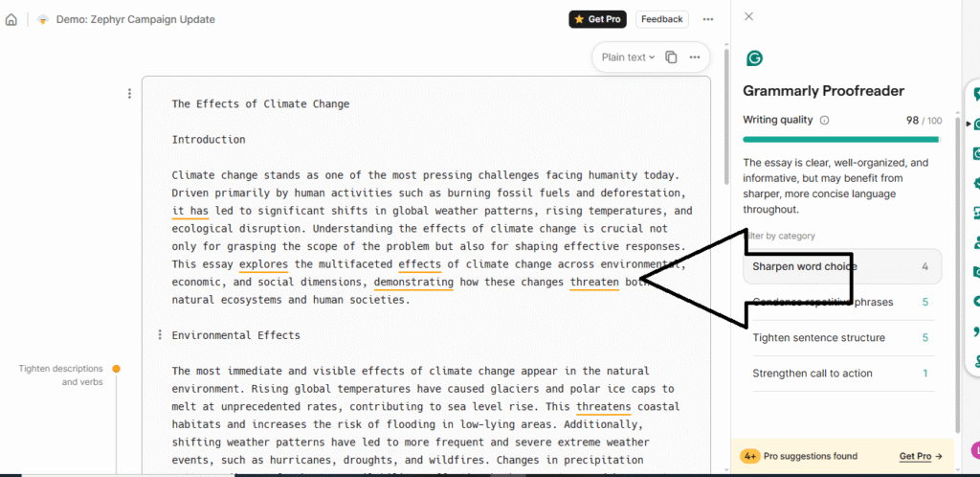
Task: Click Get Pro link in bottom banner
Action: pyautogui.click(x=921, y=457)
